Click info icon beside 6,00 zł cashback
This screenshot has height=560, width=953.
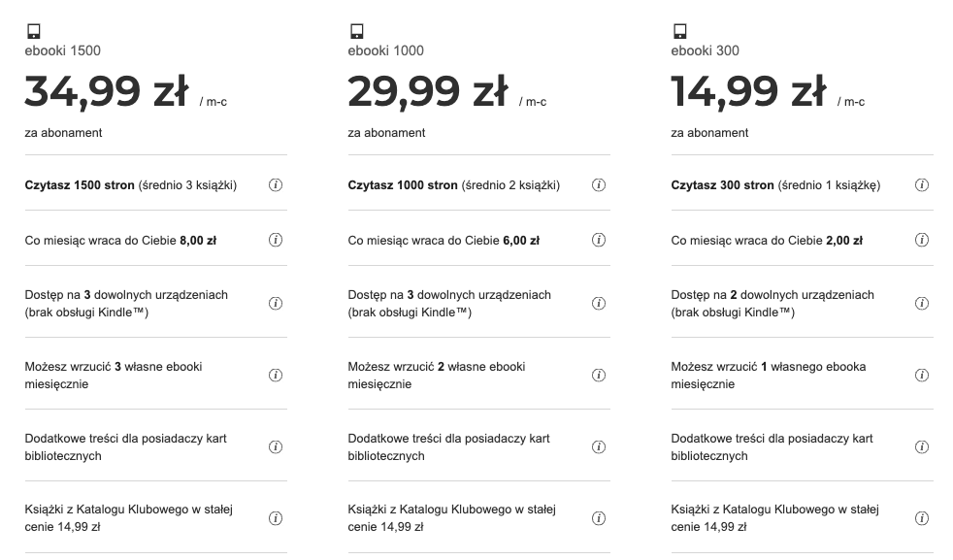coord(599,240)
